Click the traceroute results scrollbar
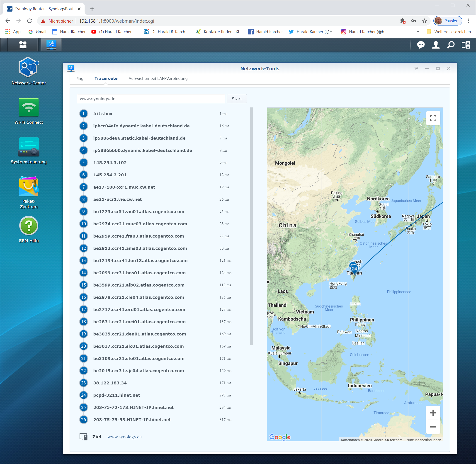The width and height of the screenshot is (476, 464). pyautogui.click(x=251, y=226)
